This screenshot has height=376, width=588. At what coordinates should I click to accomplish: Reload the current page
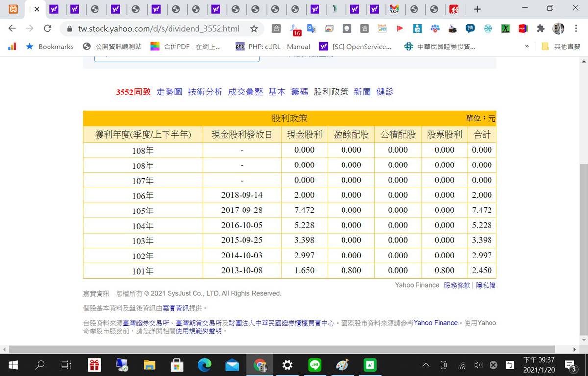tap(48, 29)
